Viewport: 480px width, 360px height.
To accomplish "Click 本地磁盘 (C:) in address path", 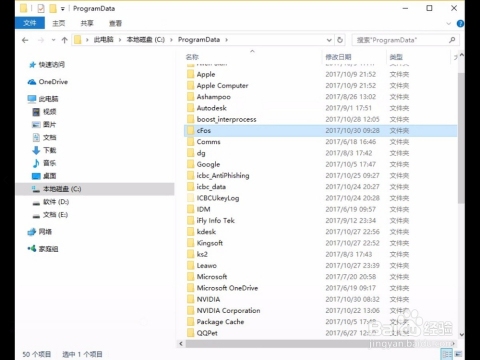I will pos(146,40).
